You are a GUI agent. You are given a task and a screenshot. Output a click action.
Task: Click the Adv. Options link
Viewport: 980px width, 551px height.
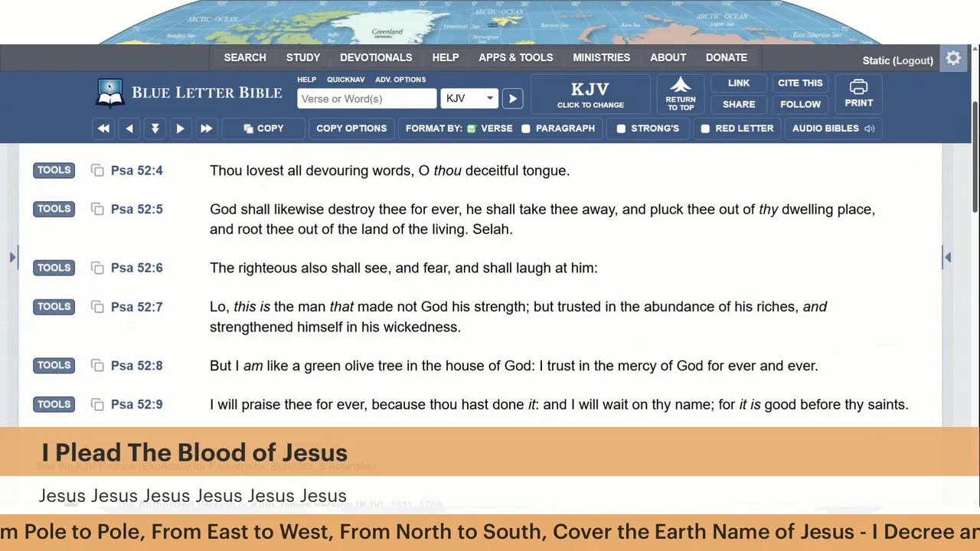point(400,80)
